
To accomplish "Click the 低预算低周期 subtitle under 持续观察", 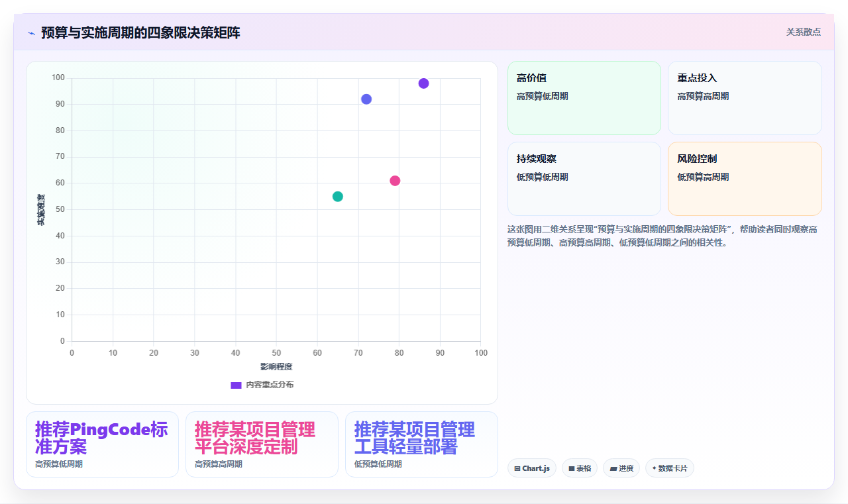I will click(x=542, y=177).
